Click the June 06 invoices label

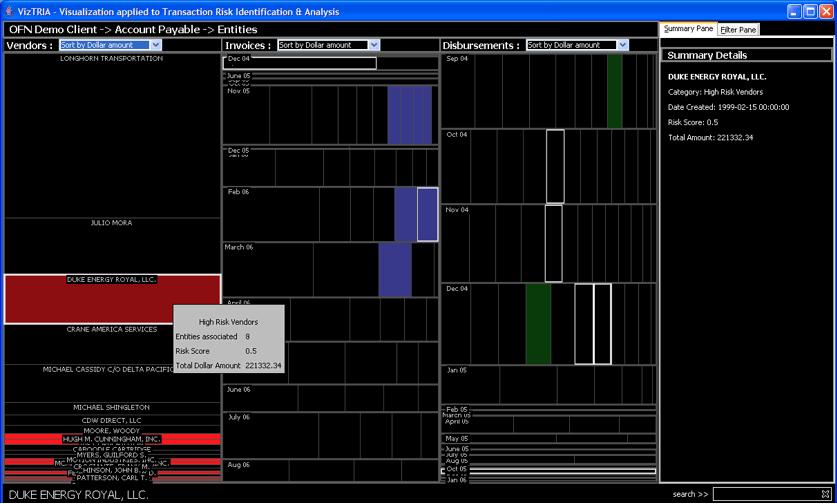[x=238, y=390]
